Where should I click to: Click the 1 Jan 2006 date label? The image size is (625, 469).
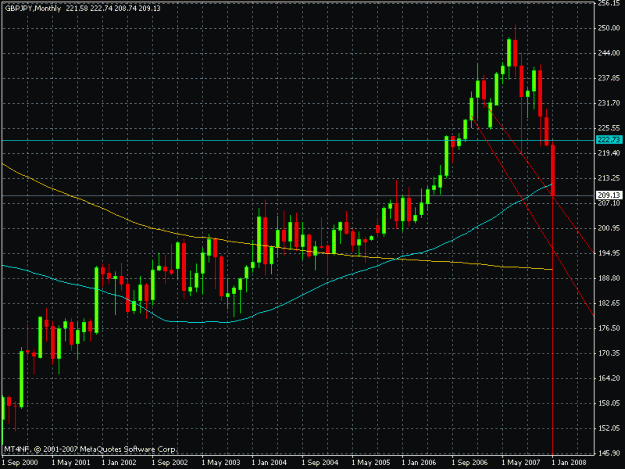(420, 463)
